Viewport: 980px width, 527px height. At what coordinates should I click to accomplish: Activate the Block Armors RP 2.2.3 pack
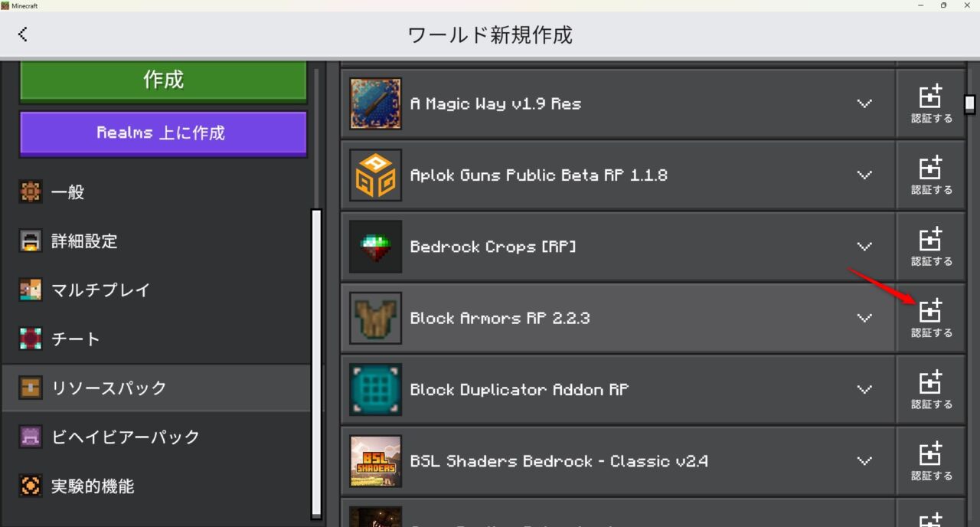(x=931, y=318)
